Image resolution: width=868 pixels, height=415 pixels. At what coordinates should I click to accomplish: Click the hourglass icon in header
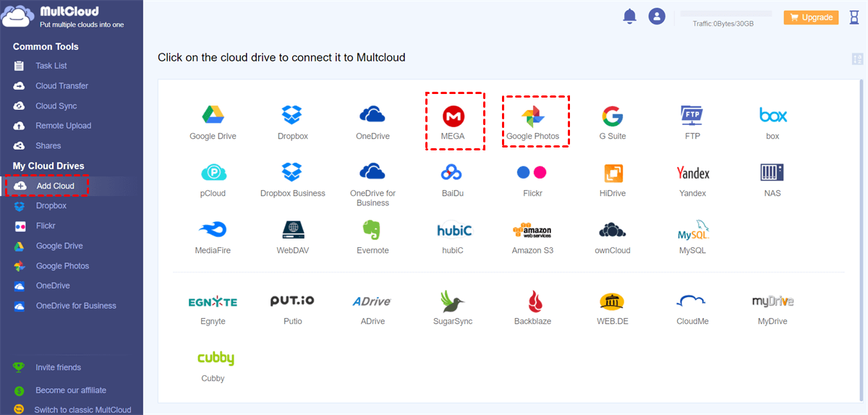click(x=854, y=17)
